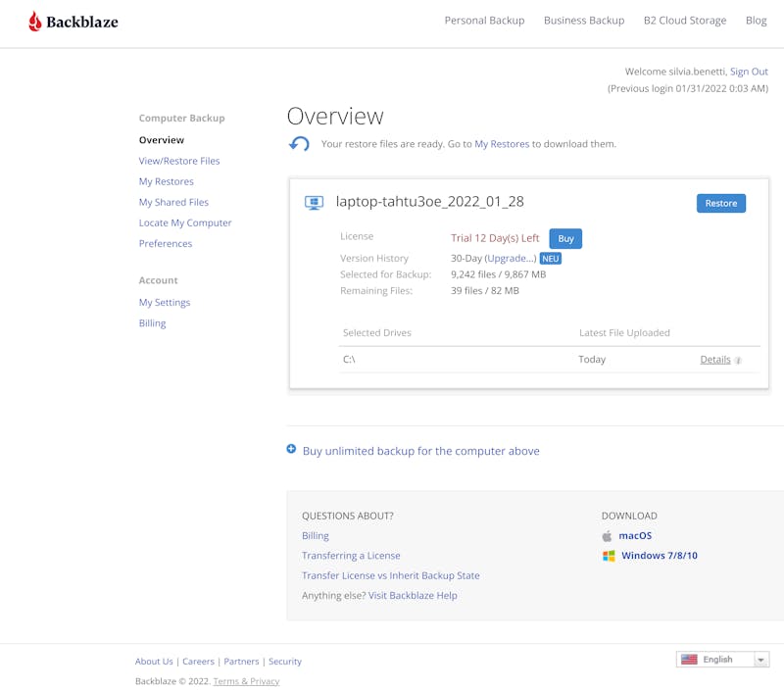This screenshot has height=690, width=784.
Task: Open Transfer License vs Inherit Backup State
Action: coord(390,575)
